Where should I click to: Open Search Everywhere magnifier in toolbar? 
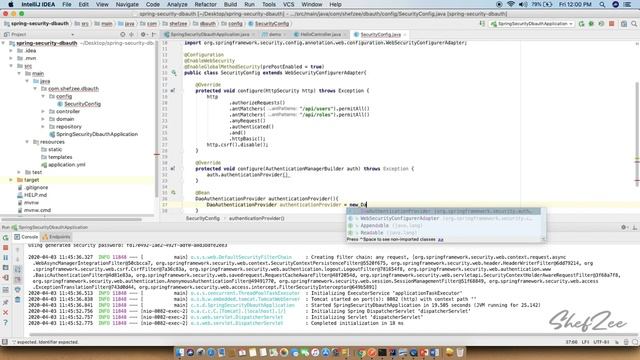tap(634, 24)
